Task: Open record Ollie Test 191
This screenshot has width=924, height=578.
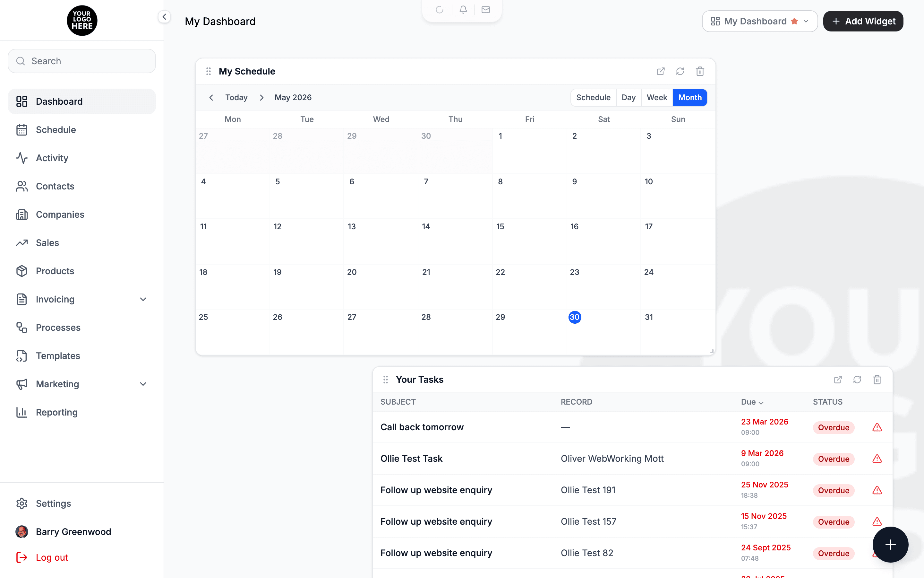Action: click(x=588, y=490)
